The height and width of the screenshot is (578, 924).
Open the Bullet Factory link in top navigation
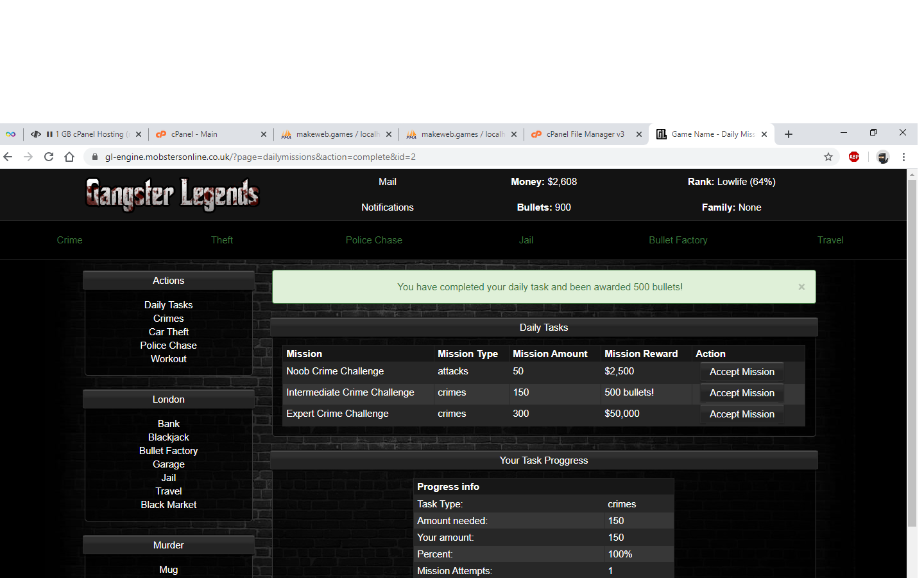coord(678,240)
